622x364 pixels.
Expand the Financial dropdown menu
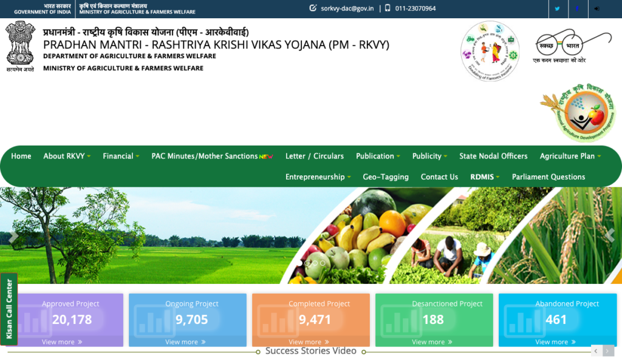tap(120, 156)
